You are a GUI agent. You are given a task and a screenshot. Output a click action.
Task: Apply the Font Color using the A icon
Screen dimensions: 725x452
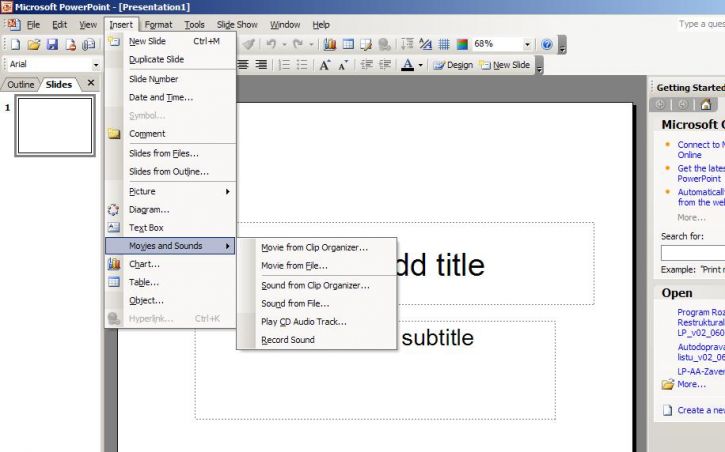pyautogui.click(x=407, y=65)
